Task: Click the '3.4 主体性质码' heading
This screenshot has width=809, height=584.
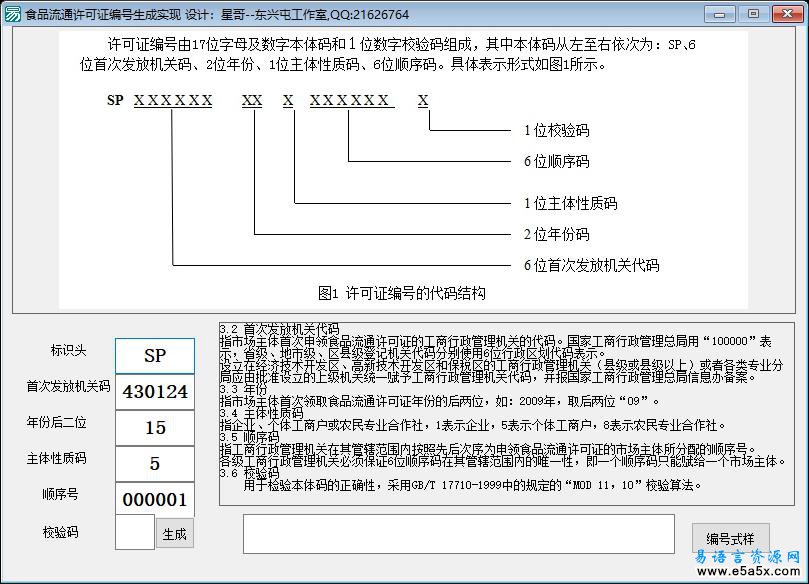Action: tap(262, 413)
